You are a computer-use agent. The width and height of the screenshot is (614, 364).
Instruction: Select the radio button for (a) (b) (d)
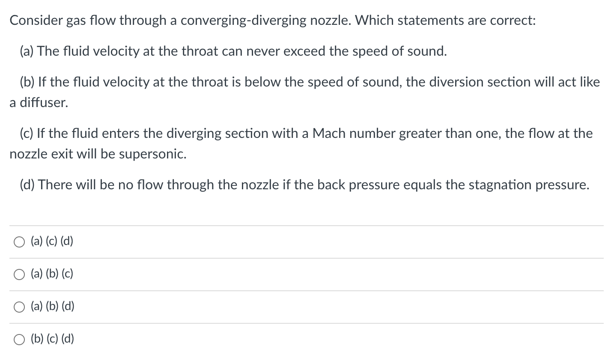pyautogui.click(x=19, y=307)
